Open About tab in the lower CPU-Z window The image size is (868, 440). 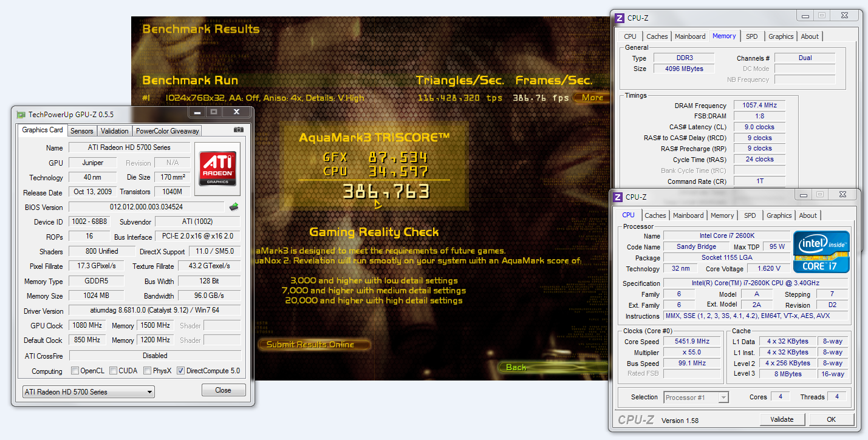pyautogui.click(x=807, y=215)
